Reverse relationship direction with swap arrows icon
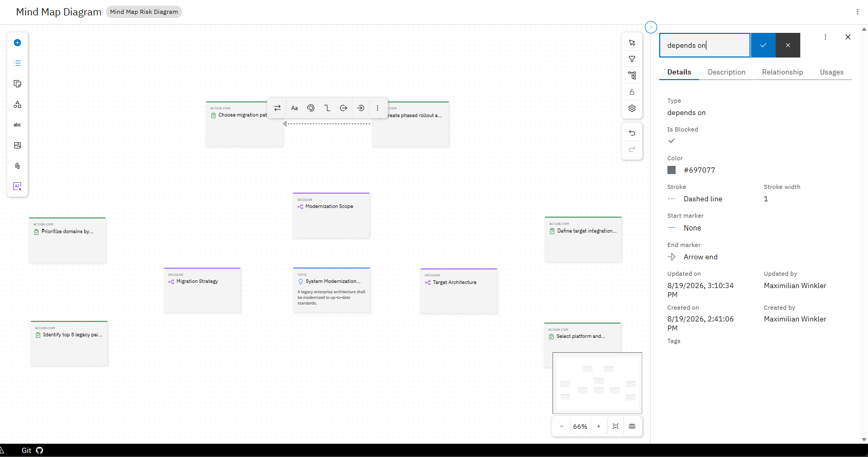Viewport: 868px width, 457px height. (278, 108)
